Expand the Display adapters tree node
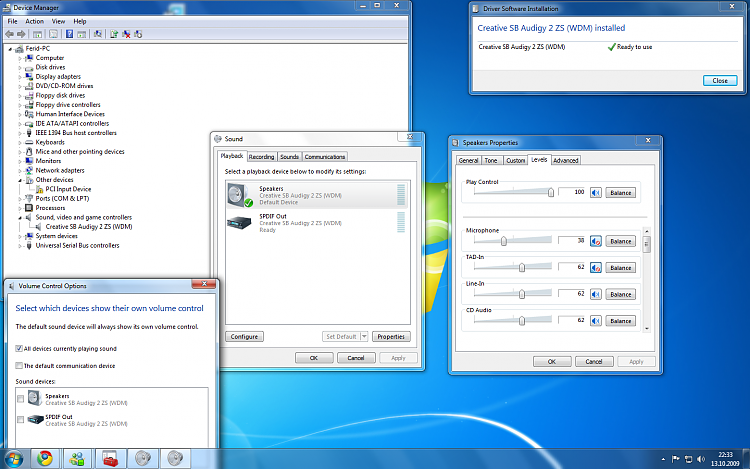The image size is (750, 469). [x=20, y=77]
